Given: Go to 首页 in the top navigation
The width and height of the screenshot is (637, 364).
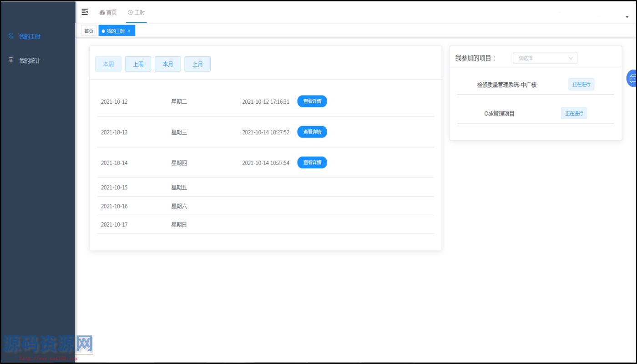Looking at the screenshot, I should pos(108,12).
